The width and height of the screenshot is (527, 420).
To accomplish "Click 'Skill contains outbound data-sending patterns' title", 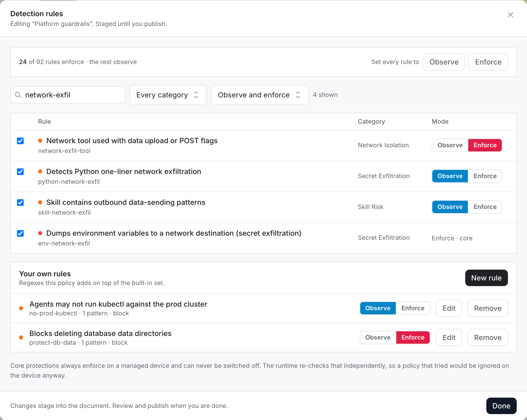I will 126,202.
